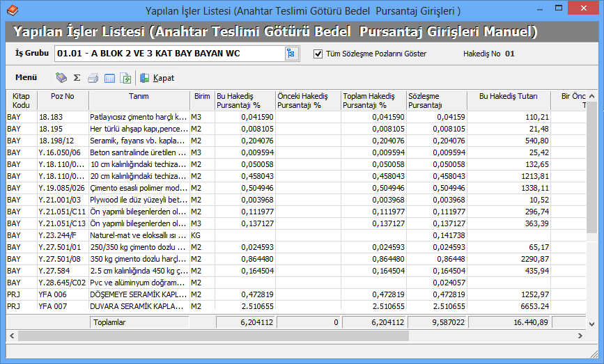Click Bu Hakediş Pursantajı cell for Y.27.584
This screenshot has width=604, height=364.
[x=245, y=271]
